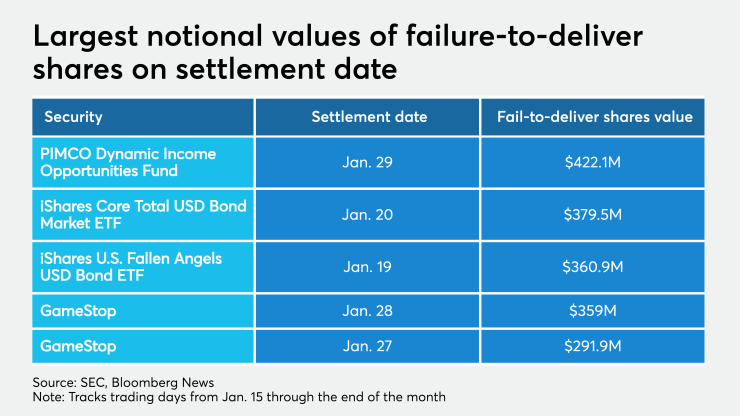Click the Settlement date column header
This screenshot has width=740, height=416.
(x=369, y=117)
